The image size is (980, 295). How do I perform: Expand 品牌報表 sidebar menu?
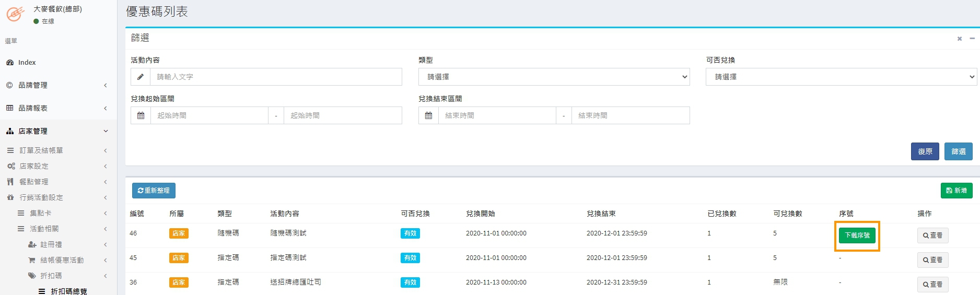point(33,108)
